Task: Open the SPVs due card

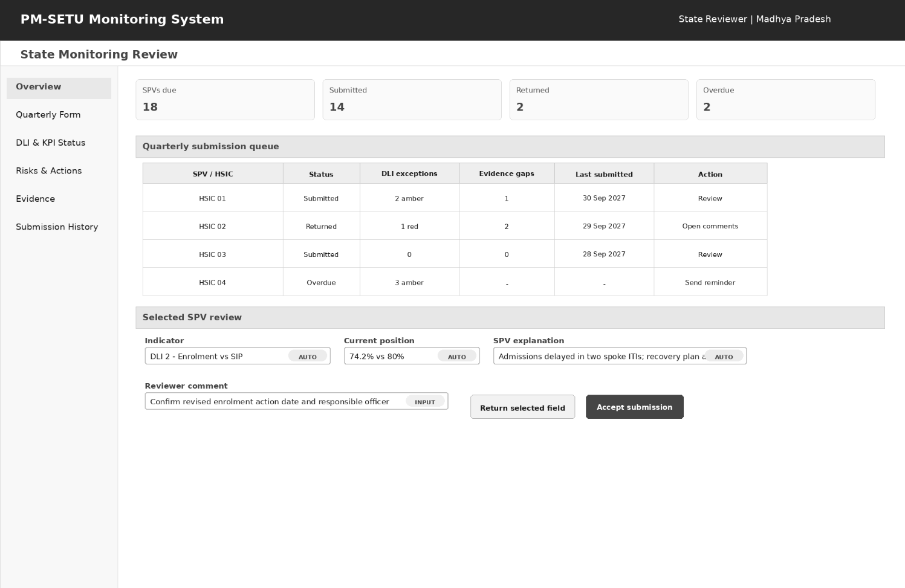Action: pyautogui.click(x=225, y=100)
